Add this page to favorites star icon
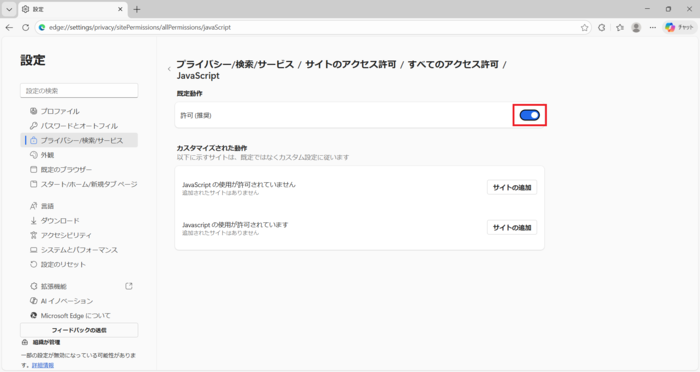The height and width of the screenshot is (372, 700). click(584, 27)
